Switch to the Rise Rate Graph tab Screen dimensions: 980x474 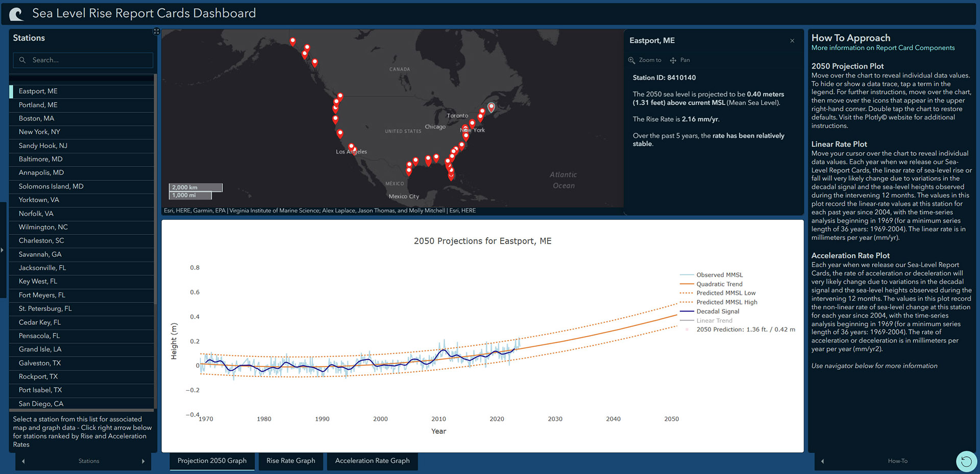[290, 461]
